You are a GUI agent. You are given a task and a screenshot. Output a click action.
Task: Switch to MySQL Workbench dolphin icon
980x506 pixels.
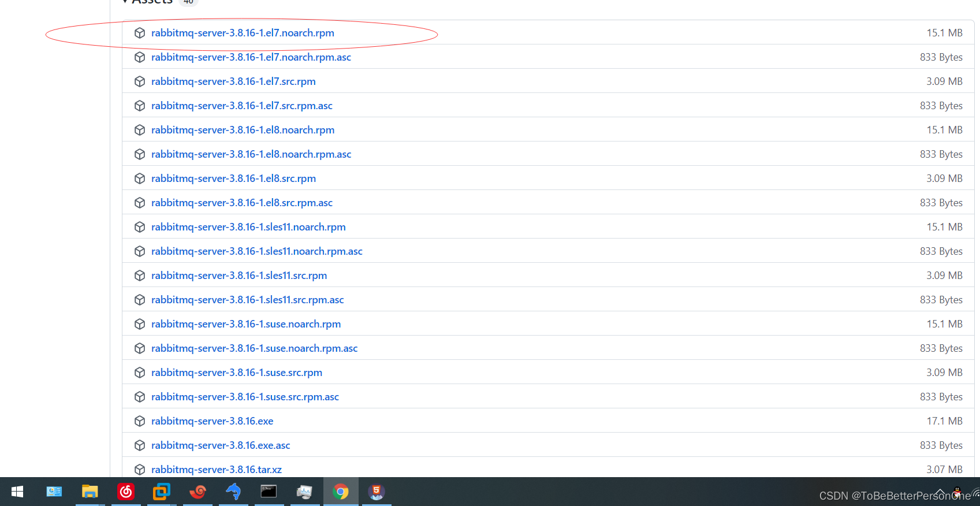click(233, 492)
